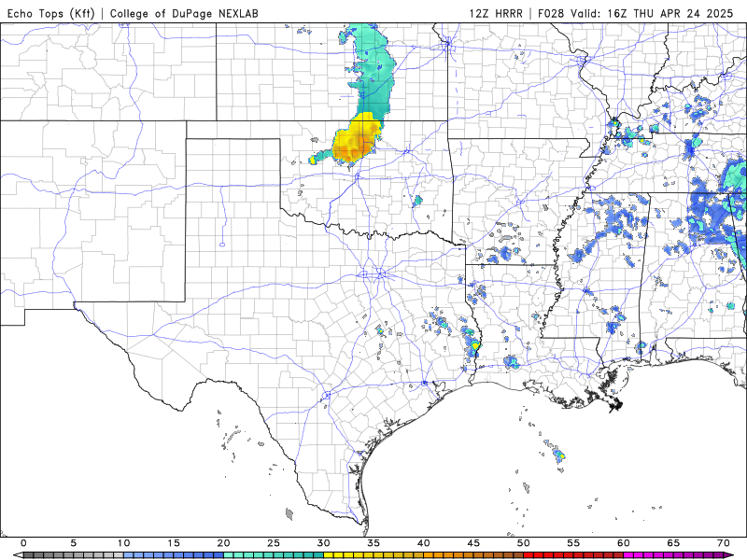Click the "20" tick label on color scale
Viewport: 747px width, 560px height.
tap(223, 543)
